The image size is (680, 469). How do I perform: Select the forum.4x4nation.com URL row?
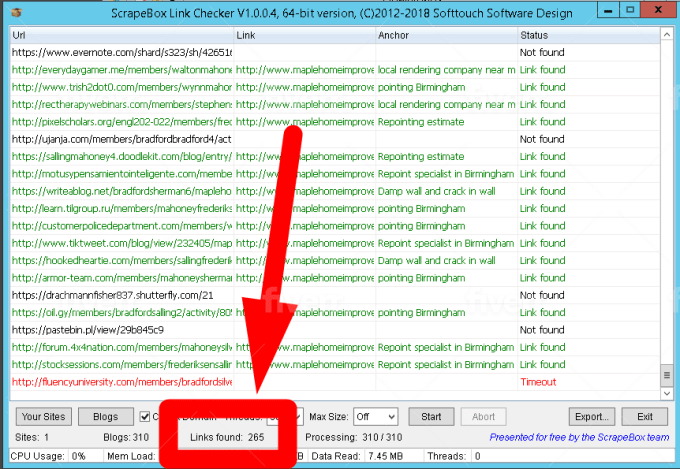click(335, 348)
